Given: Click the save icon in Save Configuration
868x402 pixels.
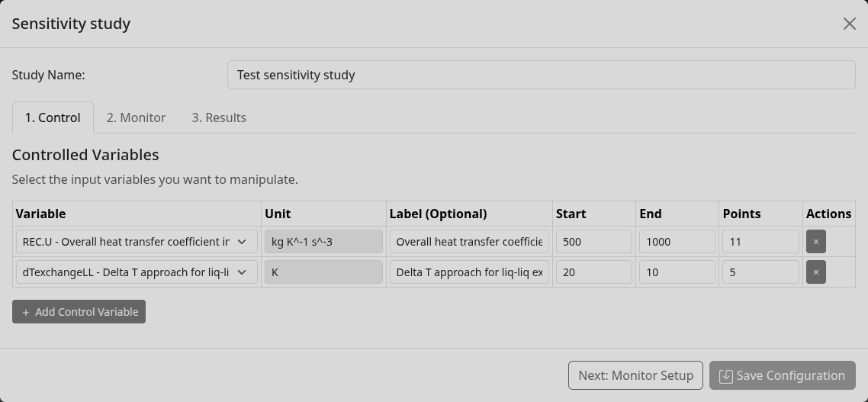Looking at the screenshot, I should click(x=725, y=376).
